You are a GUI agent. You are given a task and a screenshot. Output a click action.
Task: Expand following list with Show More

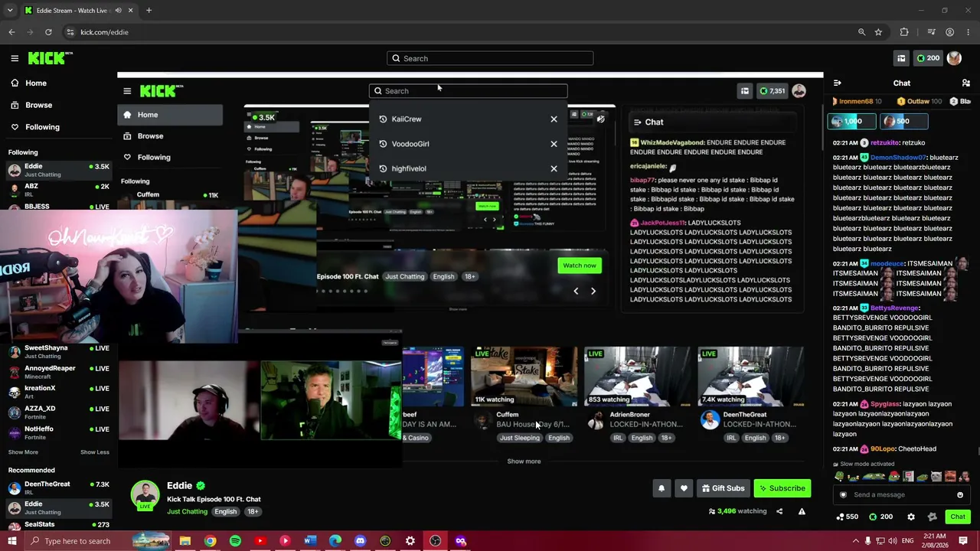pyautogui.click(x=23, y=452)
